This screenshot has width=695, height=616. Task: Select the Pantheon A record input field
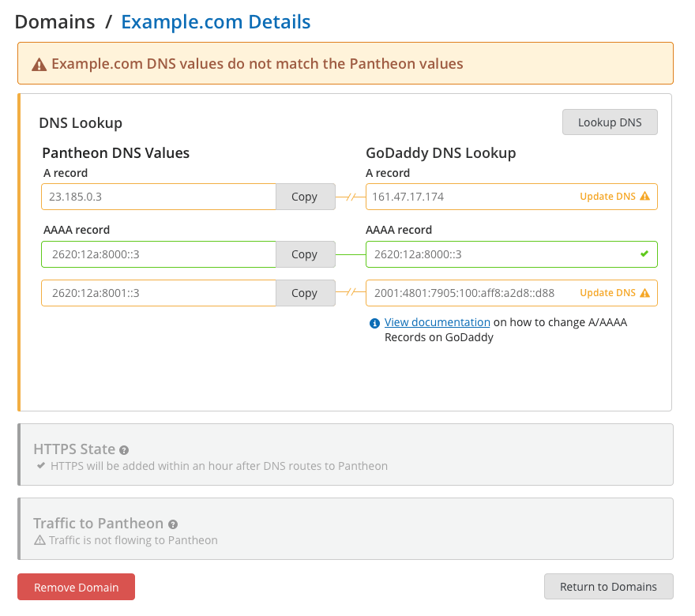point(159,197)
